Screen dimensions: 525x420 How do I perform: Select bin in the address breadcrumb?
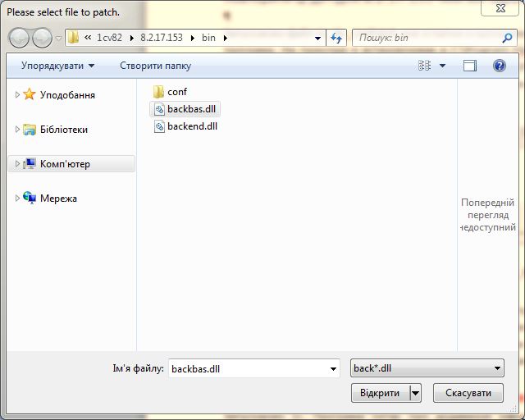[x=208, y=38]
